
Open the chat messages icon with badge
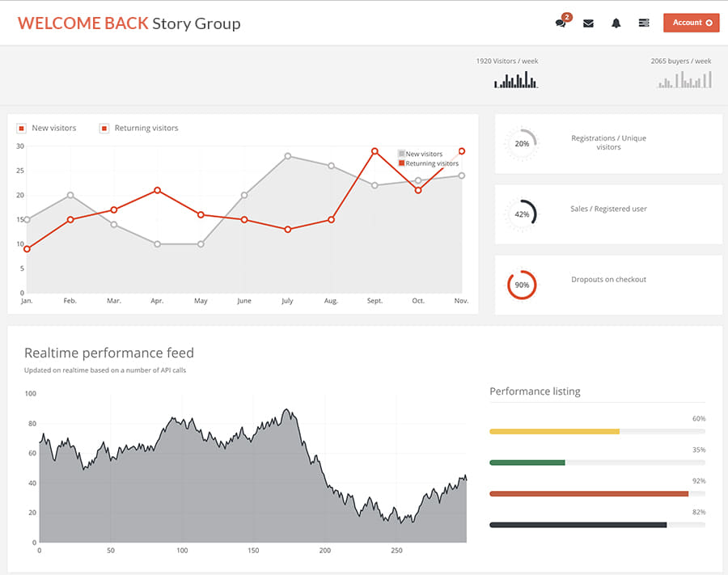[x=561, y=23]
